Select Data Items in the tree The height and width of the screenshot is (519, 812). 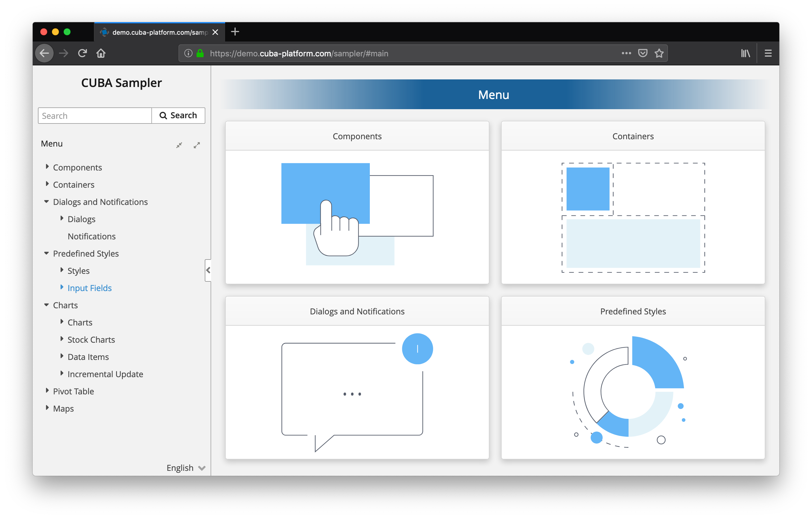click(88, 357)
